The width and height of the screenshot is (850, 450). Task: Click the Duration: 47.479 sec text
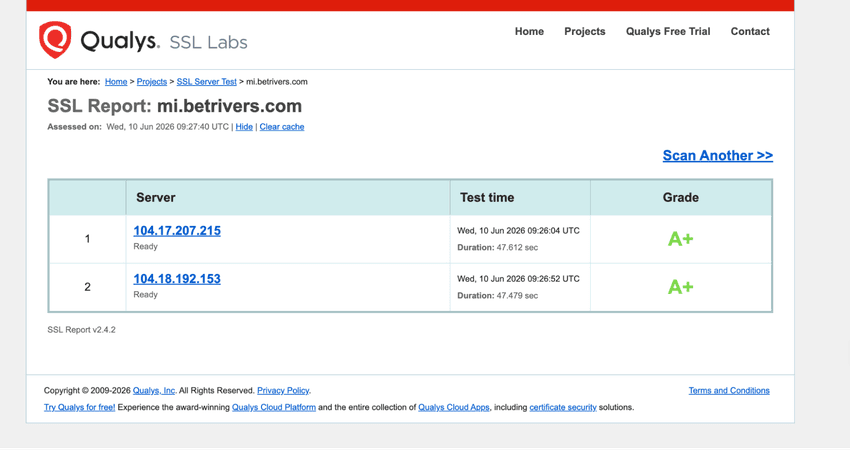coord(498,296)
